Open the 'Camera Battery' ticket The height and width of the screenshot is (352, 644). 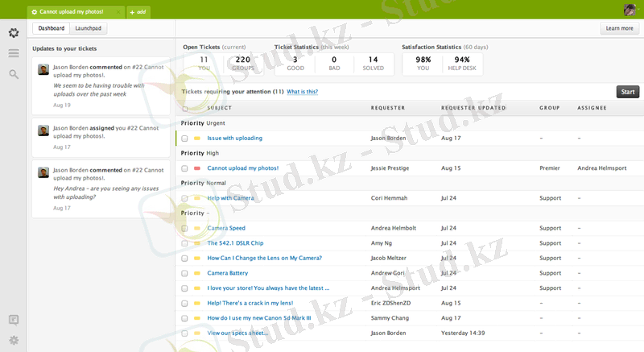coord(228,273)
